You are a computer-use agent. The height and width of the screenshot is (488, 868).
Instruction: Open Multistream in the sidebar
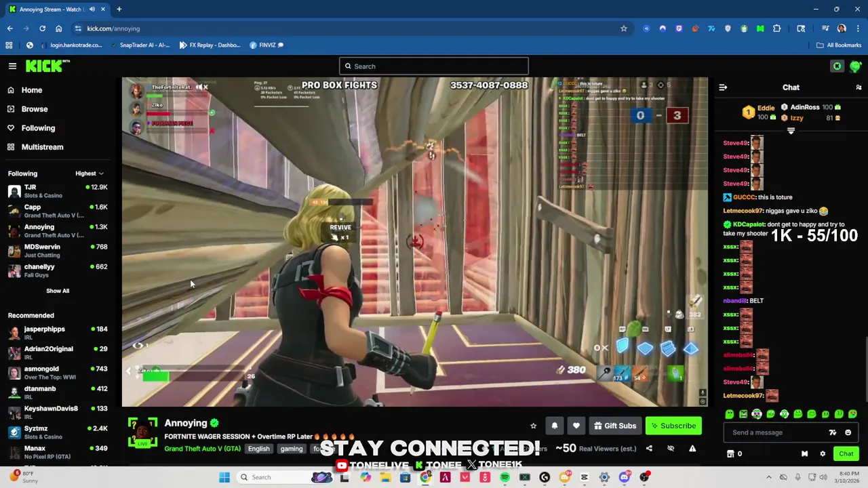42,147
